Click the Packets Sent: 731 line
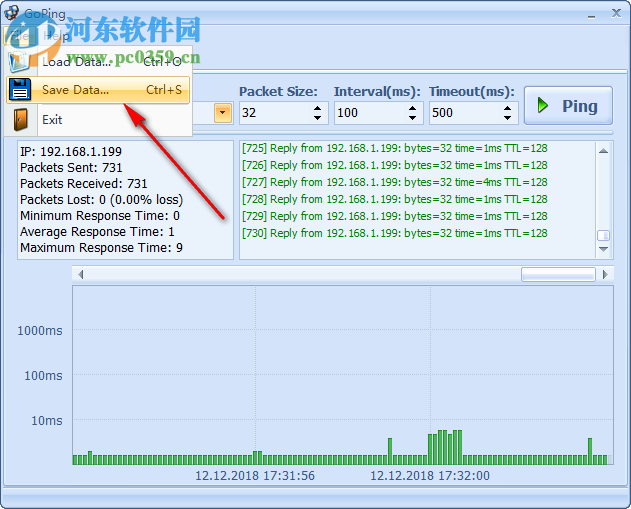 [x=71, y=167]
